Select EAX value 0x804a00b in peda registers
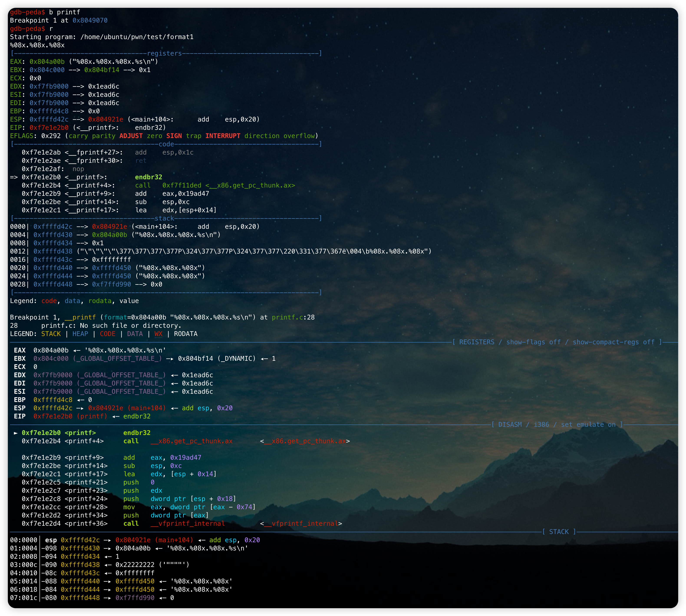Image resolution: width=686 pixels, height=616 pixels. pos(47,62)
